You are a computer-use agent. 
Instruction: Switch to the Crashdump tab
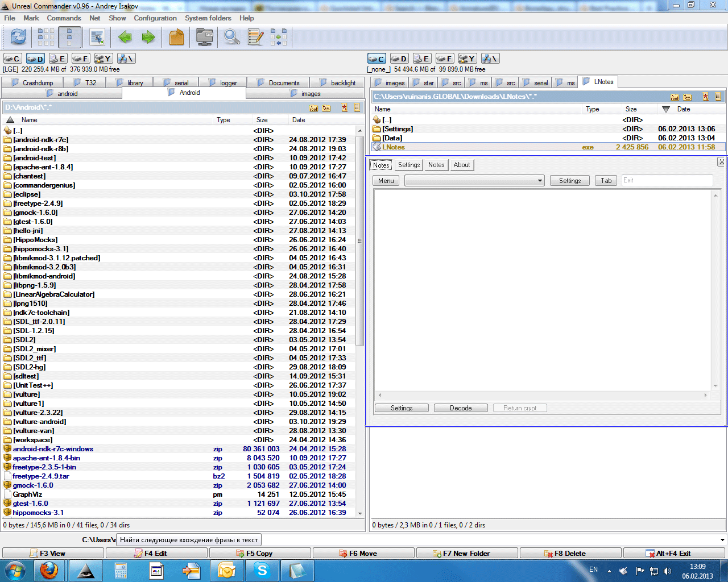coord(33,83)
